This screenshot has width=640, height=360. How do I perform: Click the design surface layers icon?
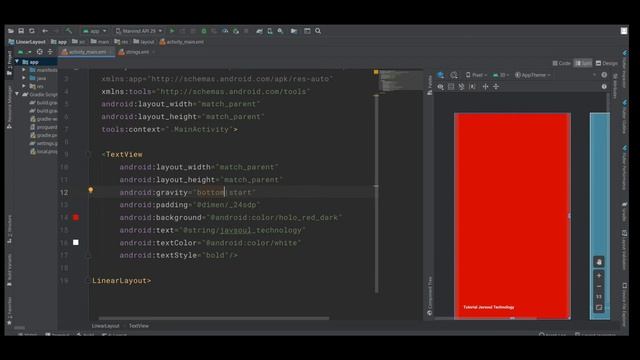(440, 75)
